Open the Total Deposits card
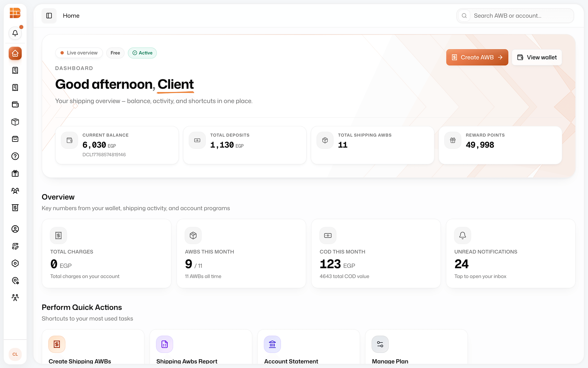The width and height of the screenshot is (588, 368). [x=245, y=145]
